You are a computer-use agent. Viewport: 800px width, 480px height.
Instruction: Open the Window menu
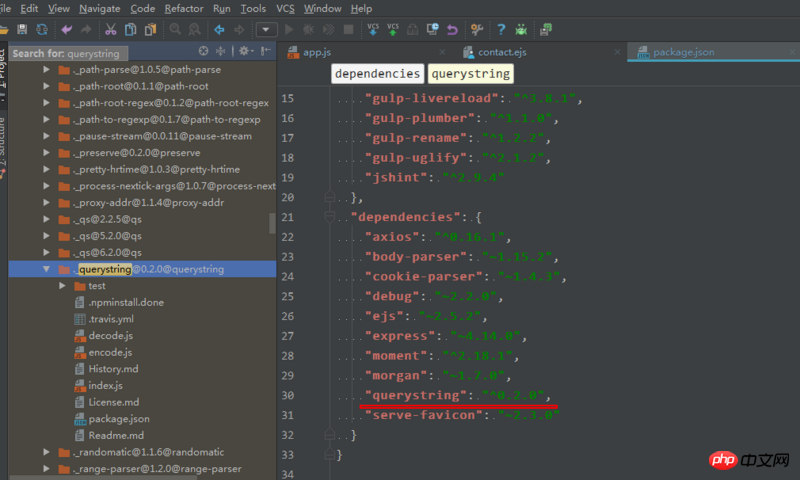tap(322, 9)
